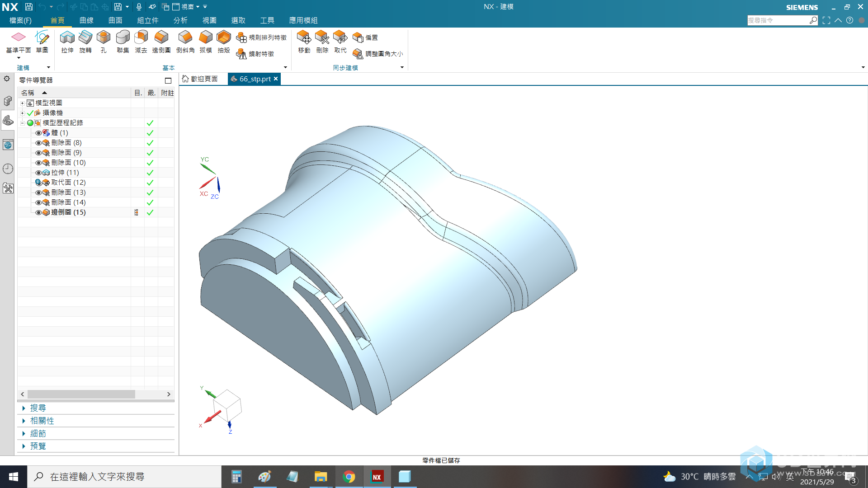
Task: Switch to the 曲線 ribbon tab
Action: tap(86, 20)
